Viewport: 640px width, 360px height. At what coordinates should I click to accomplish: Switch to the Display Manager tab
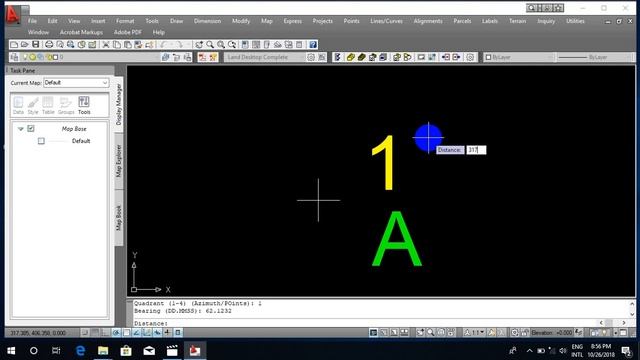(x=119, y=104)
